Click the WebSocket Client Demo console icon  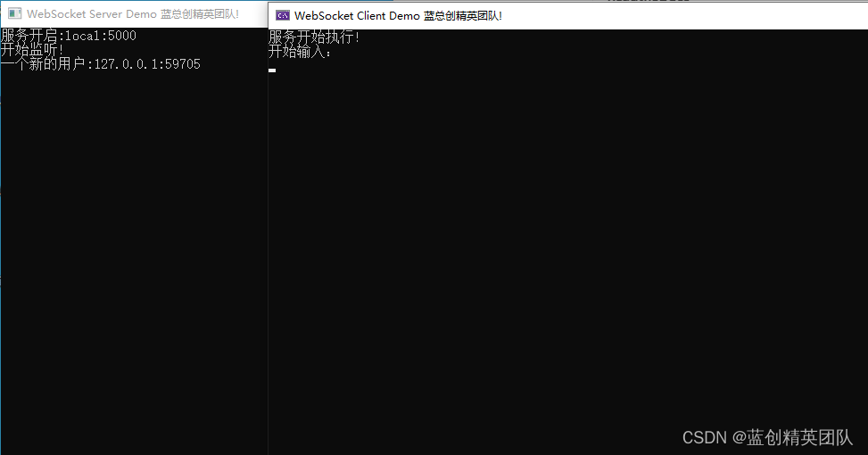[x=282, y=15]
